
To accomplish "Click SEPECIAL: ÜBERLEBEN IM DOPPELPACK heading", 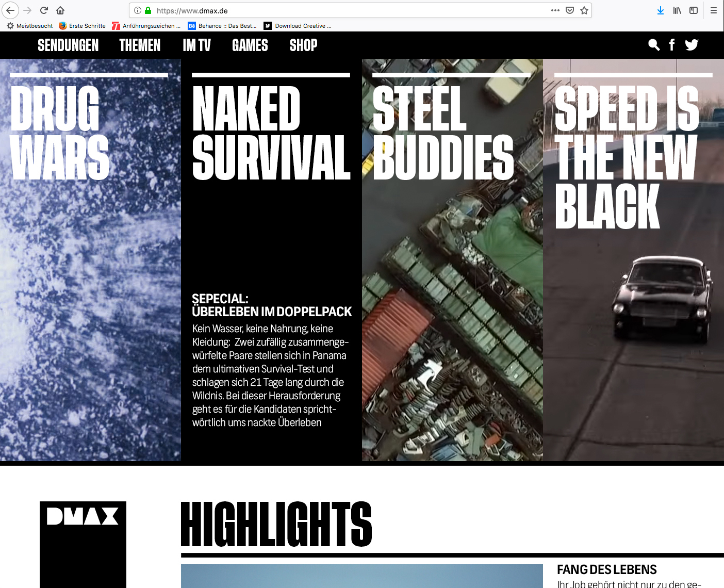I will pos(272,305).
